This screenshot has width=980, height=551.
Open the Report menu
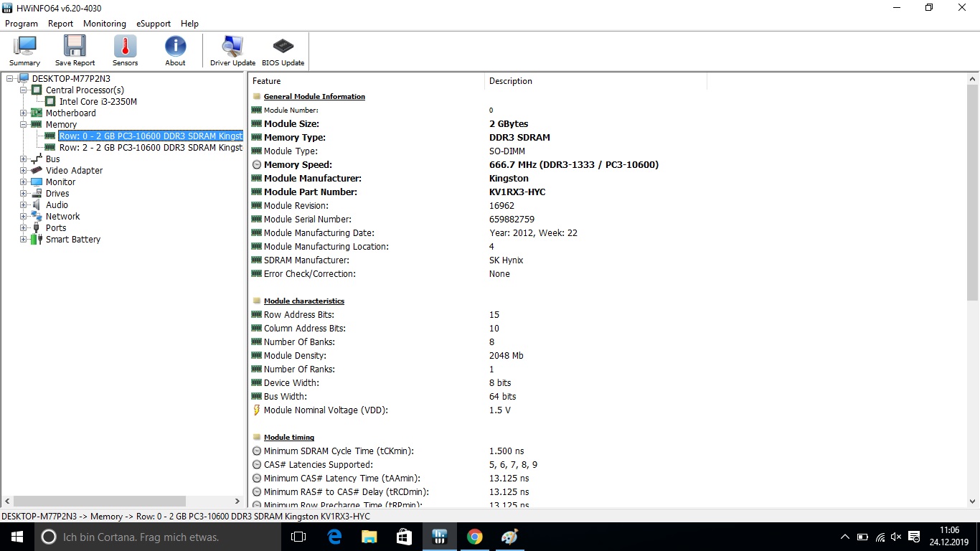[x=60, y=24]
